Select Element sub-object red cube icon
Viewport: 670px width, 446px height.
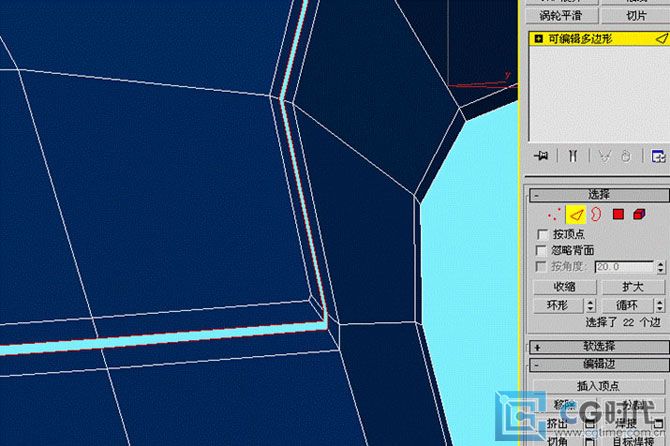(639, 214)
